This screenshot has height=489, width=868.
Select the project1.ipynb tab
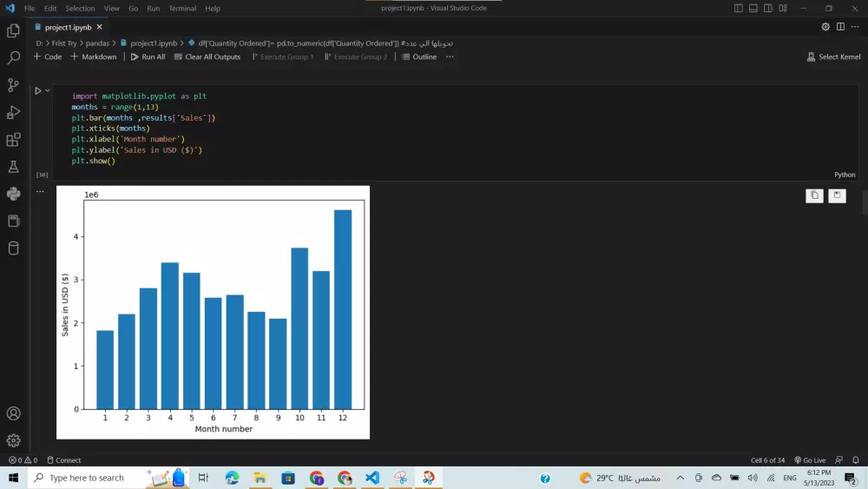(x=68, y=27)
